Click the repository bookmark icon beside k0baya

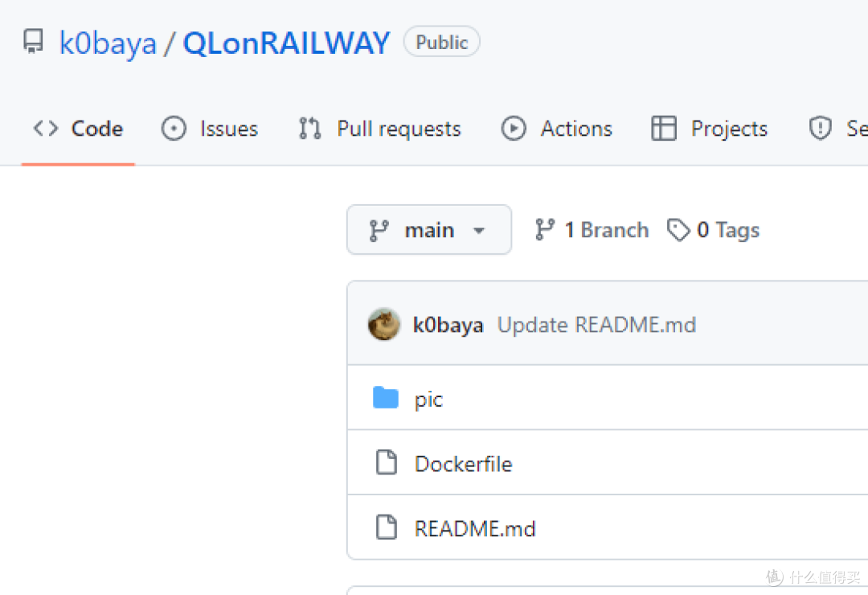[32, 42]
